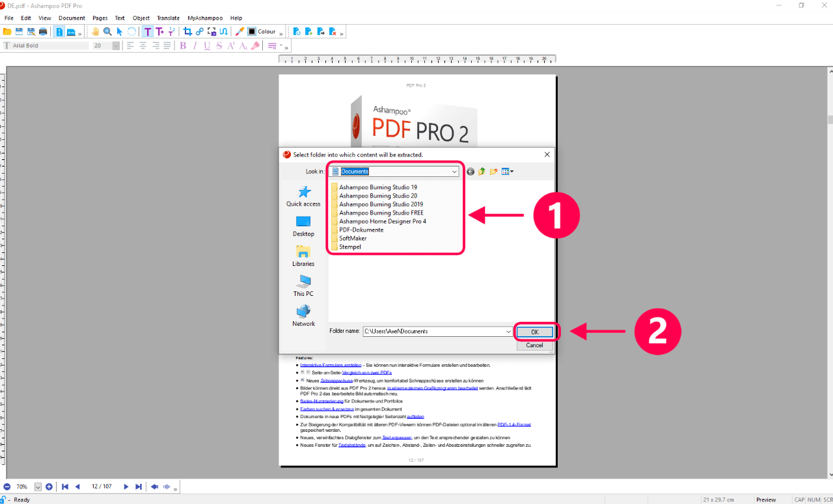Click the Zoom out minus icon
The width and height of the screenshot is (833, 504).
click(7, 486)
